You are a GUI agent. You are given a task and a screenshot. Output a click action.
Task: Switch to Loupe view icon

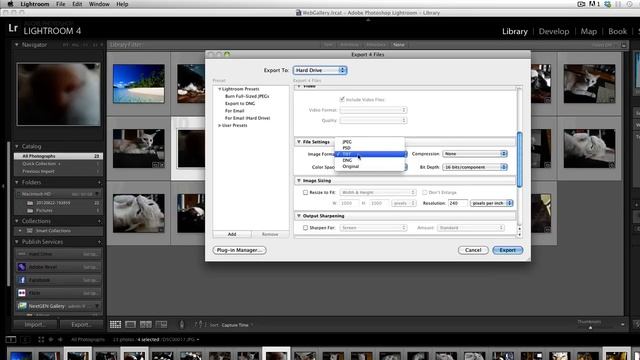click(131, 324)
